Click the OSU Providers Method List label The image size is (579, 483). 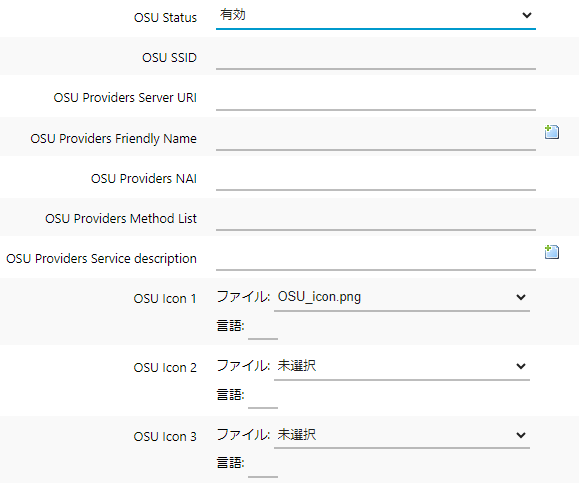tap(121, 218)
